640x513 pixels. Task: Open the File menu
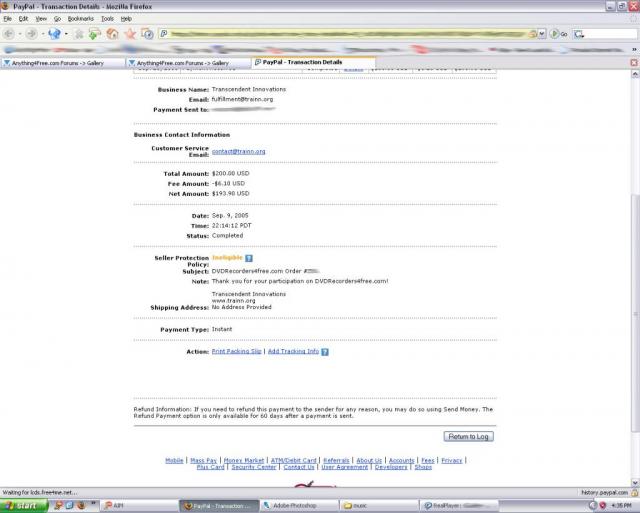[x=7, y=19]
